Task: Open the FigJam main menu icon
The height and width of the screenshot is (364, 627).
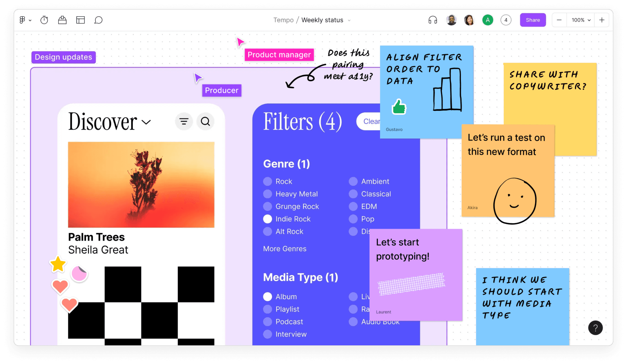Action: coord(23,20)
